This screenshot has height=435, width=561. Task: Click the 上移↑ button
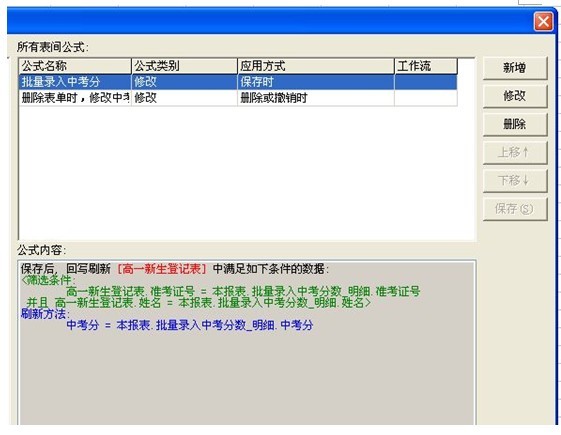coord(515,152)
